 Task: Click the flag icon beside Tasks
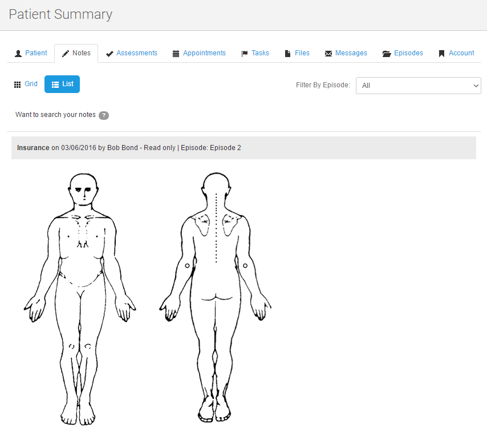coord(245,54)
